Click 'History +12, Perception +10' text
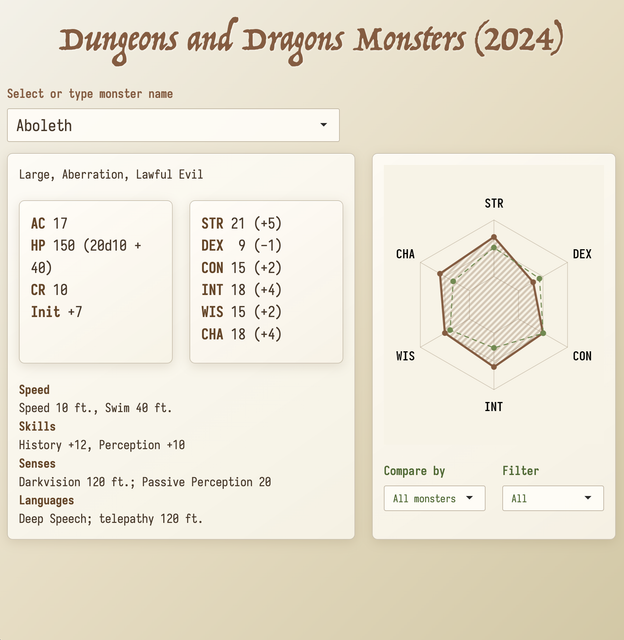The image size is (624, 640). point(102,445)
